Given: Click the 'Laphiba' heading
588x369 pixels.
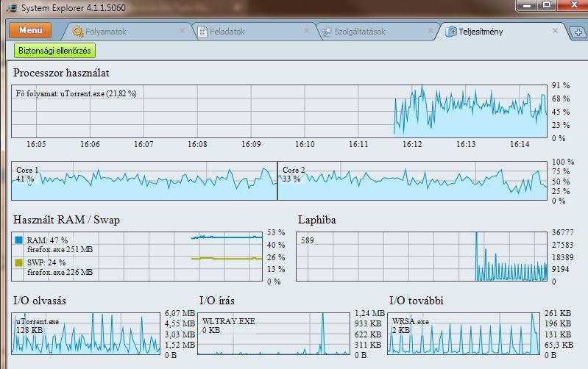Looking at the screenshot, I should point(317,220).
